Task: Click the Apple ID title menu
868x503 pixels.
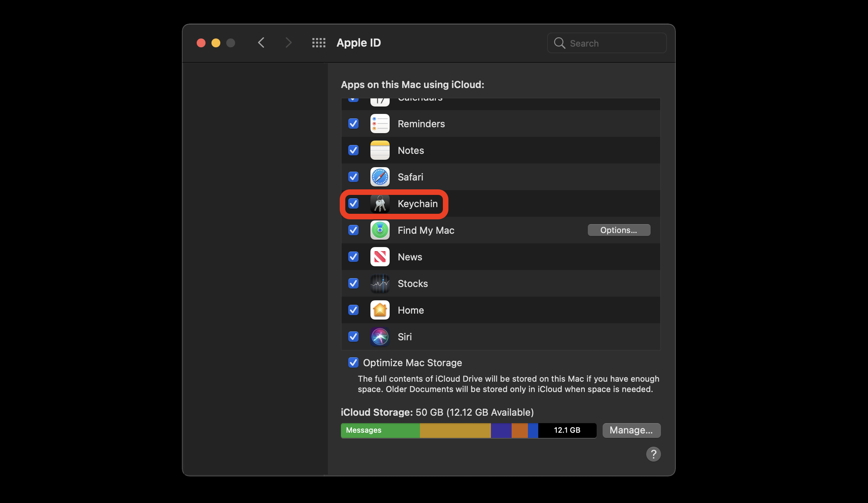Action: pyautogui.click(x=358, y=43)
